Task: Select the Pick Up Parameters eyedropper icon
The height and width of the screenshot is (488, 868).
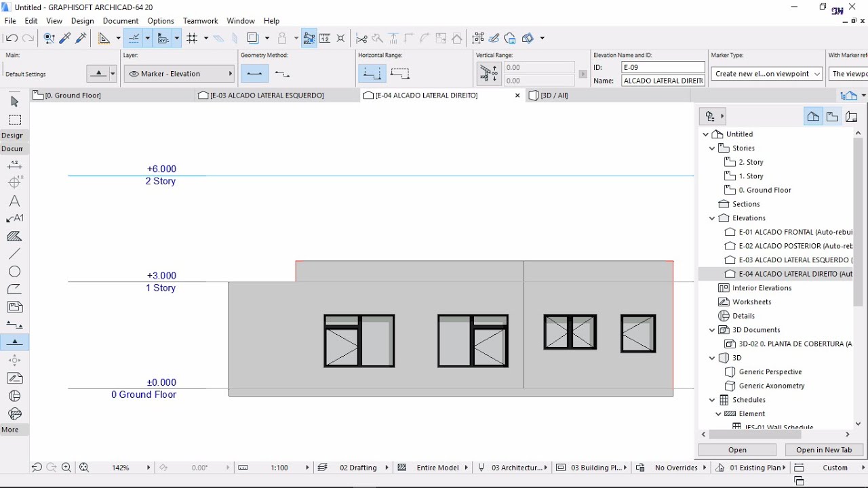Action: [65, 38]
